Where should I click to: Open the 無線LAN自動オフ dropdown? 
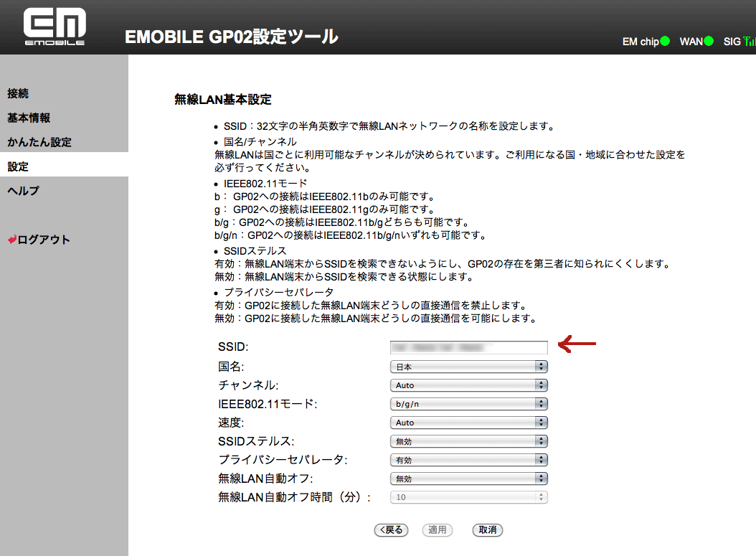pos(468,479)
